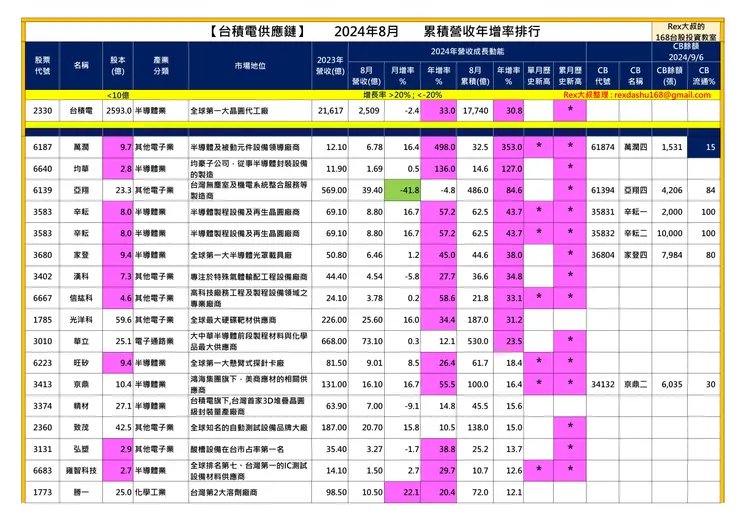Select the 2024年8月 title text
This screenshot has height=523, width=740.
pyautogui.click(x=366, y=31)
